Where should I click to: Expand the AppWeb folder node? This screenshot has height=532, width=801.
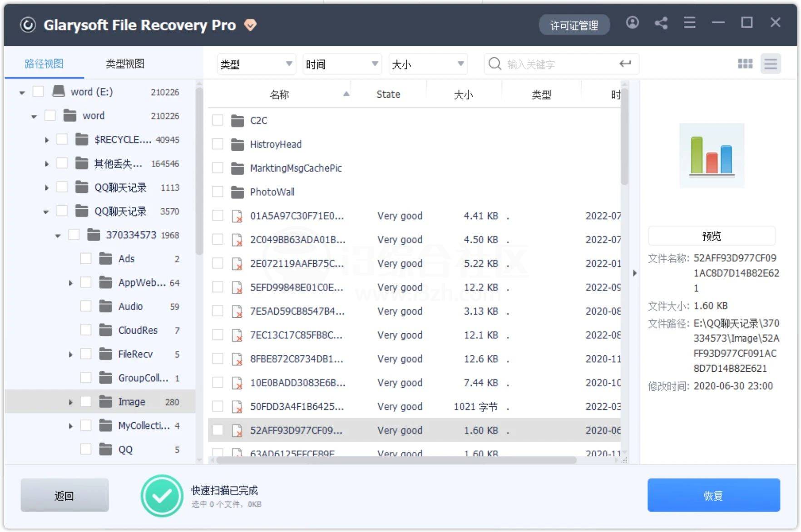point(70,283)
